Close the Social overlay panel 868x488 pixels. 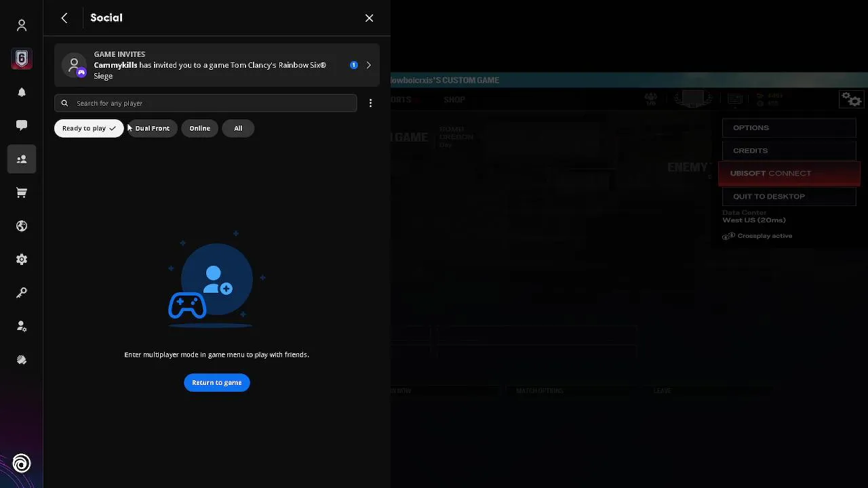[370, 18]
